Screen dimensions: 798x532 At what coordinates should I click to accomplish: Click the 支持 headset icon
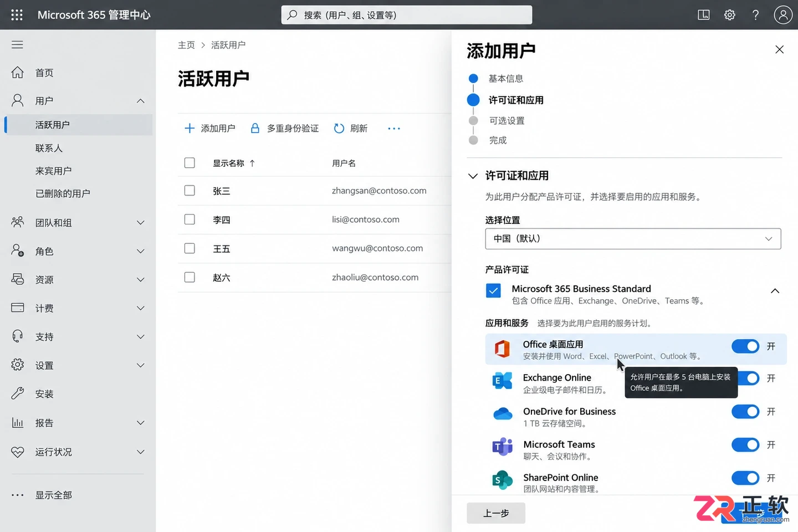tap(18, 336)
